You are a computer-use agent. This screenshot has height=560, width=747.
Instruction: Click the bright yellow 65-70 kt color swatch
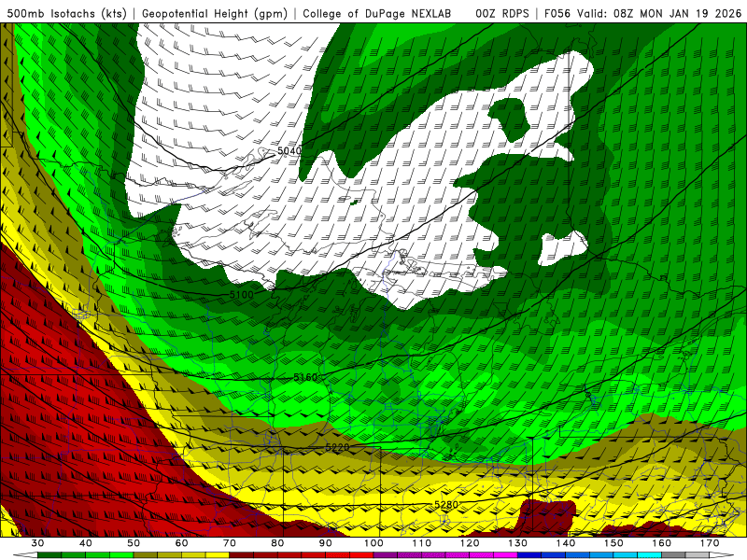218,555
